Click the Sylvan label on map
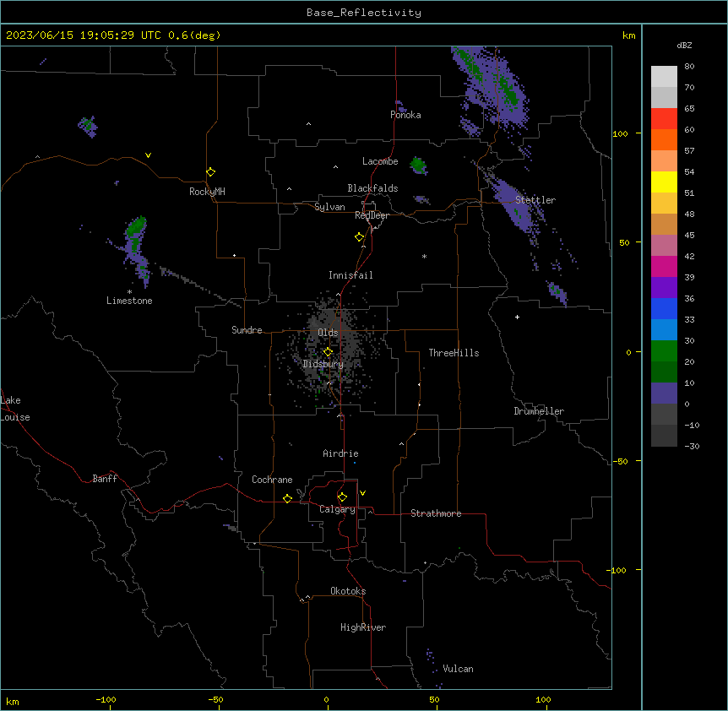Screen dimensions: 728x711 click(329, 207)
